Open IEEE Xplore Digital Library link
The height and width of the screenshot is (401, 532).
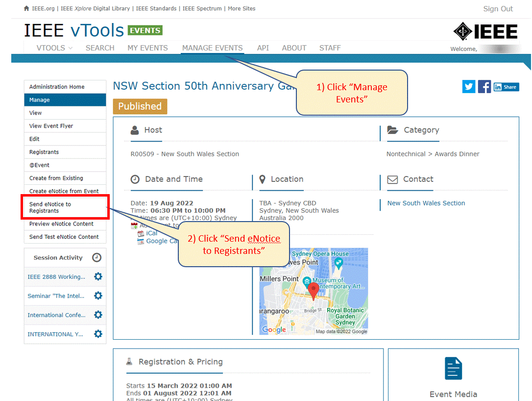tap(96, 8)
